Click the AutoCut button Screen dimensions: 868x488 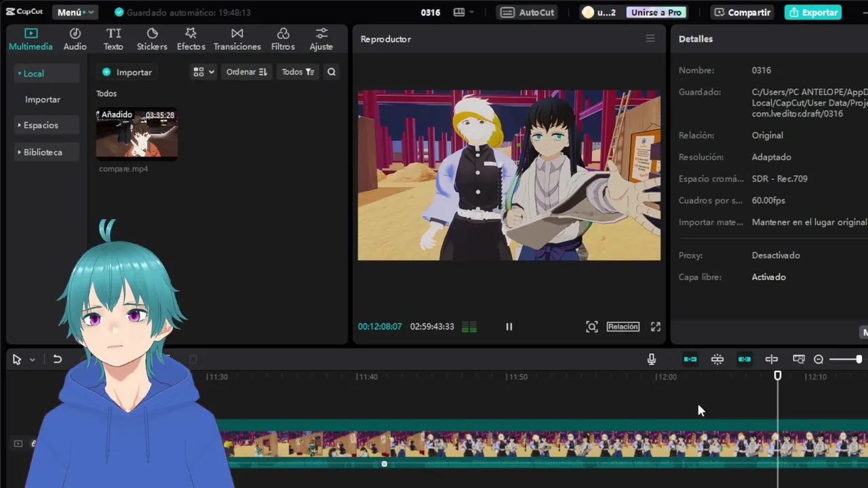(x=528, y=12)
